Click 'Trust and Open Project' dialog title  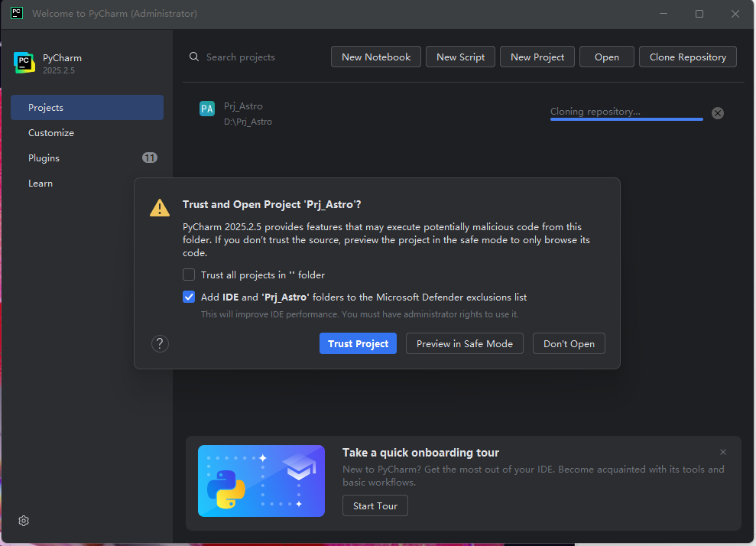click(272, 204)
